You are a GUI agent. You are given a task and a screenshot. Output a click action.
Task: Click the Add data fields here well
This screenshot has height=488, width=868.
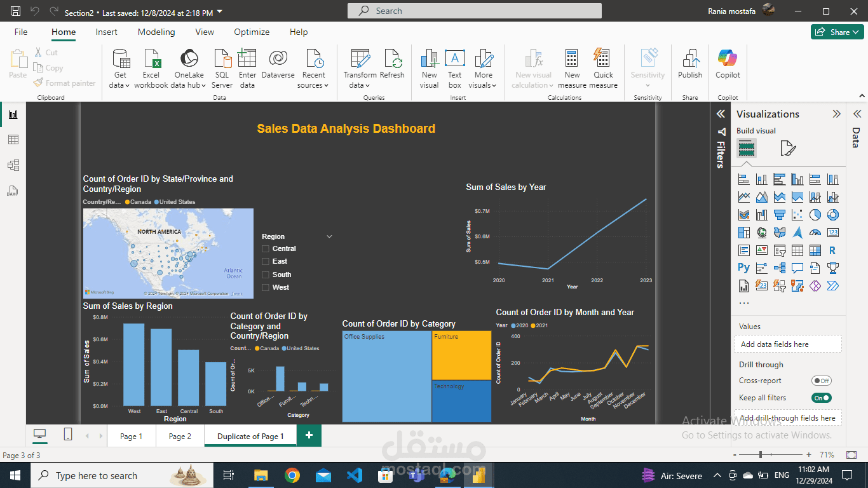click(789, 344)
